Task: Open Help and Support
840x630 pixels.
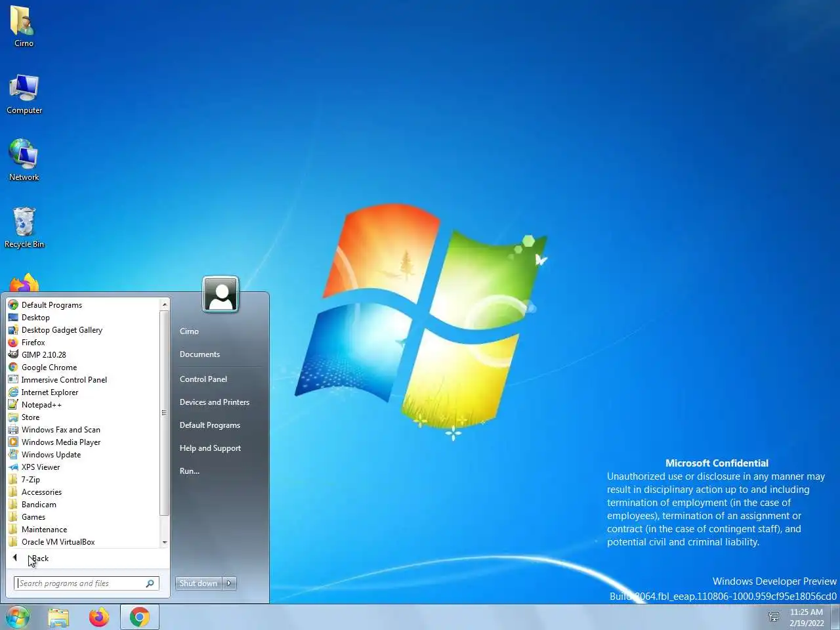Action: (210, 448)
